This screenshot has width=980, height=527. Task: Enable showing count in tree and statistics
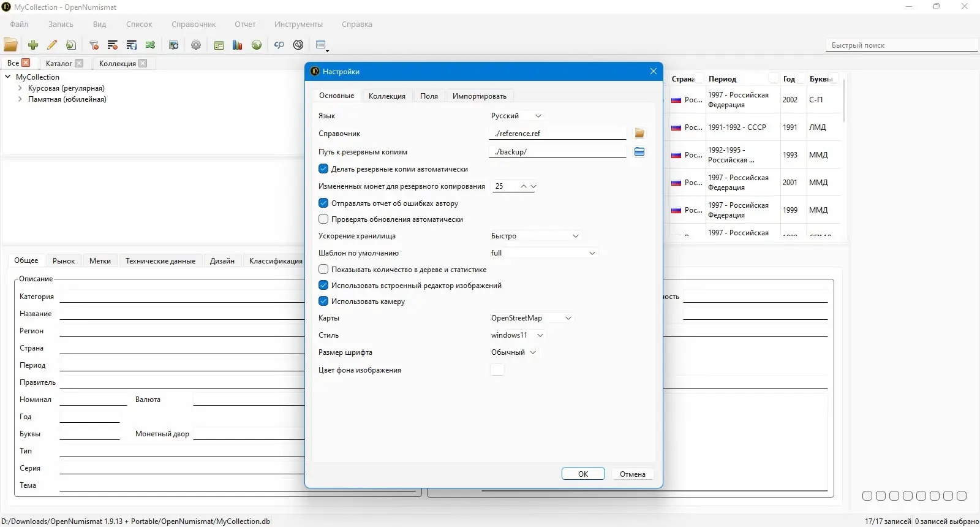(x=323, y=269)
